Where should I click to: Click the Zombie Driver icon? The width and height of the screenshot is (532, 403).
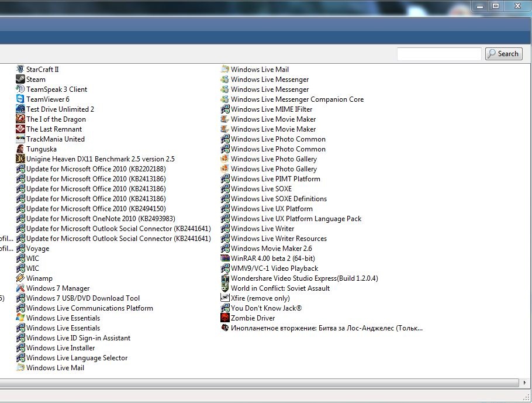[x=225, y=318]
